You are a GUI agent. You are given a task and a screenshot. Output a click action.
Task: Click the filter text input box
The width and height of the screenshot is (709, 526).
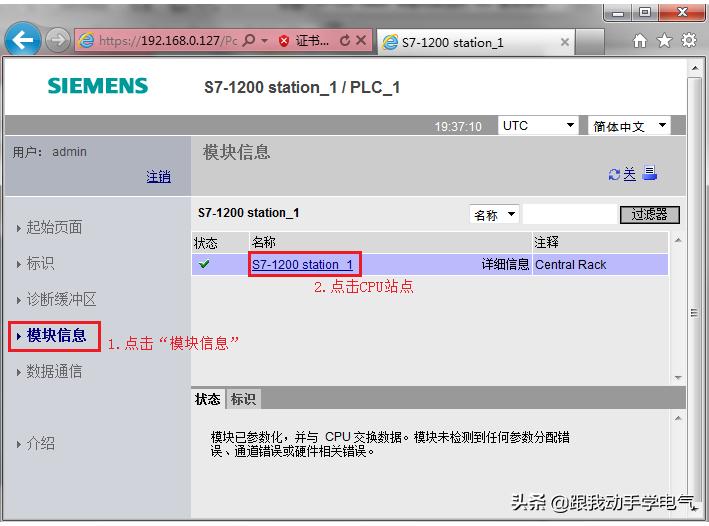point(570,214)
